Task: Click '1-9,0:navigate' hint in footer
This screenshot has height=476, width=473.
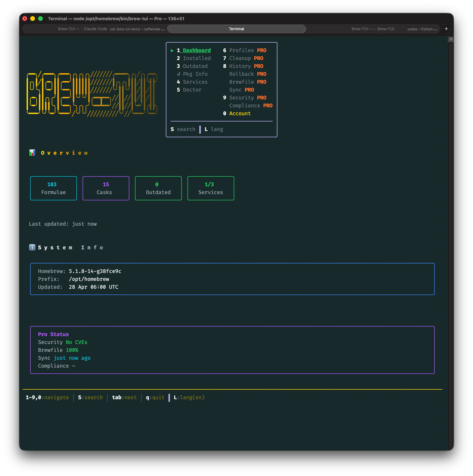Action: coord(47,397)
